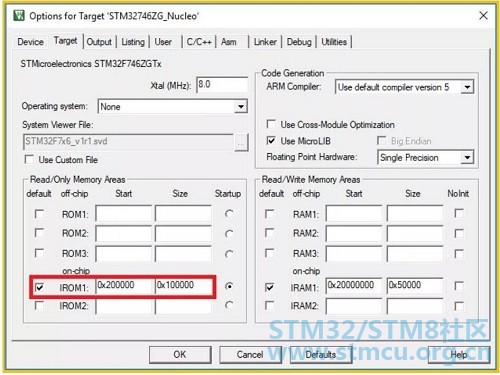Select the ROM2 Startup radio button
Screen dimensions: 500x375
tap(229, 234)
